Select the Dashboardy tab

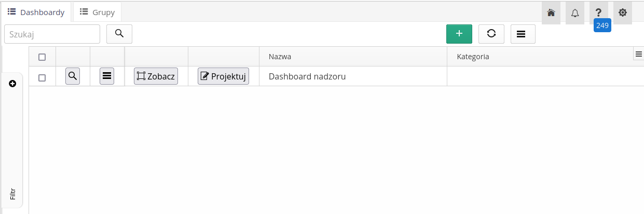36,12
